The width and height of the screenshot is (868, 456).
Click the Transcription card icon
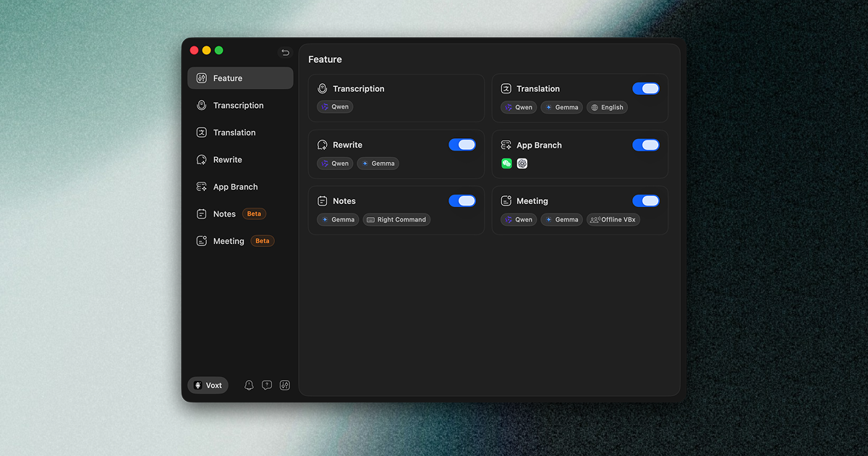coord(323,88)
